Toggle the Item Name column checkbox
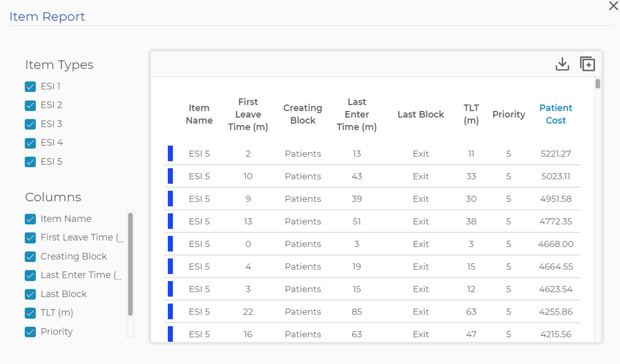620x364 pixels. tap(30, 219)
